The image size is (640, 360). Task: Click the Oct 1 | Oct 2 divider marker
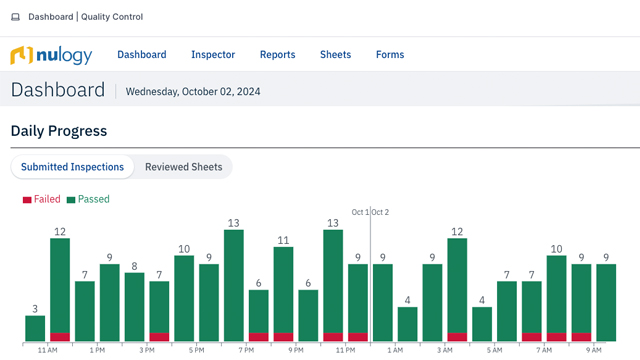pos(370,212)
